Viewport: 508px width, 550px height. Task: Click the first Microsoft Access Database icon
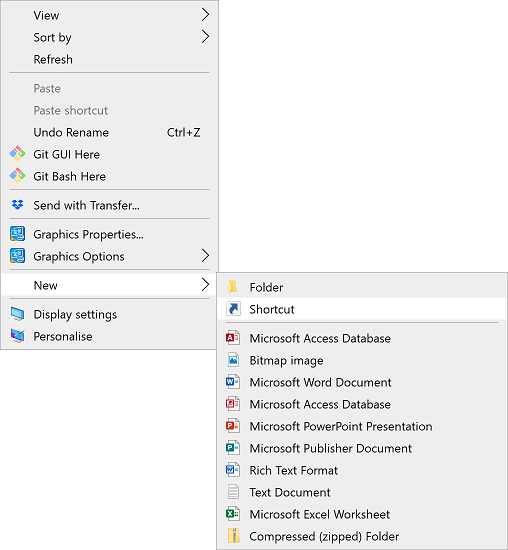tap(233, 338)
